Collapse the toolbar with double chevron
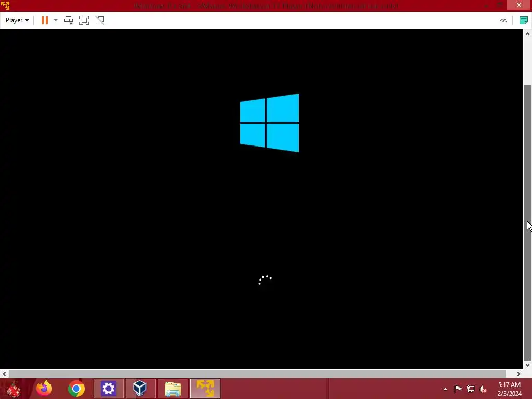 point(503,20)
